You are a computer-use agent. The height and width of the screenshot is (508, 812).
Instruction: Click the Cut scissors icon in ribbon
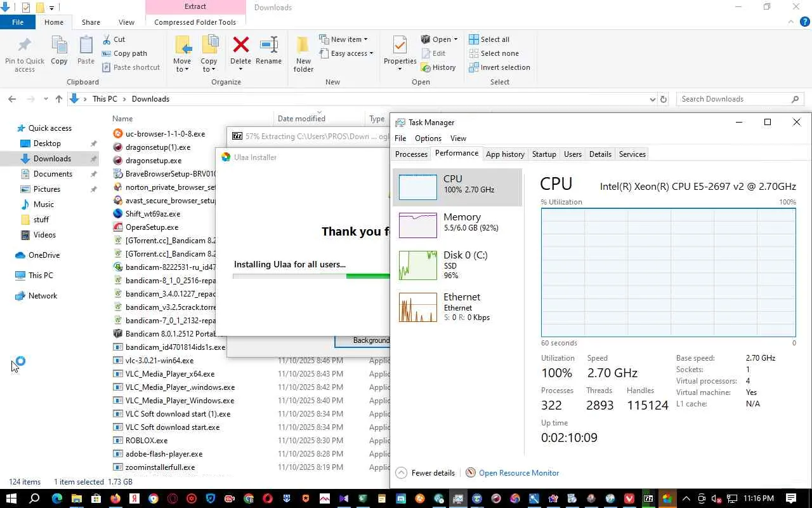[x=105, y=39]
